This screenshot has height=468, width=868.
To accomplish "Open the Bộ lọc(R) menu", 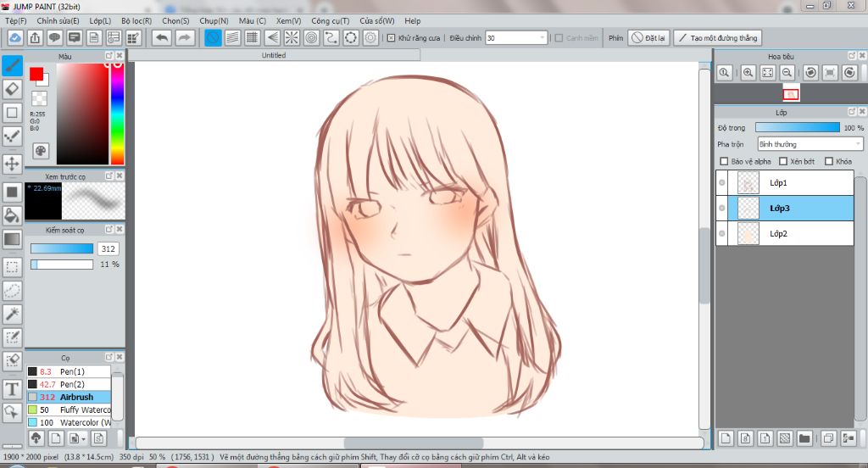I will [136, 20].
